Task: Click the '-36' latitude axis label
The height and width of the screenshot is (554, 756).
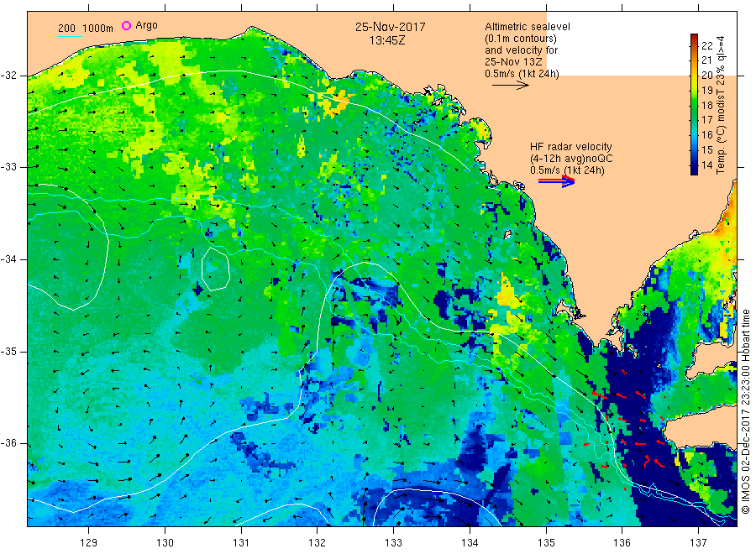Action: click(8, 443)
